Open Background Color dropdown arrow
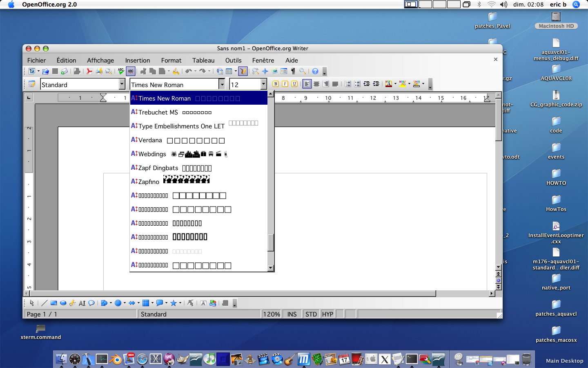This screenshot has height=368, width=588. [423, 83]
